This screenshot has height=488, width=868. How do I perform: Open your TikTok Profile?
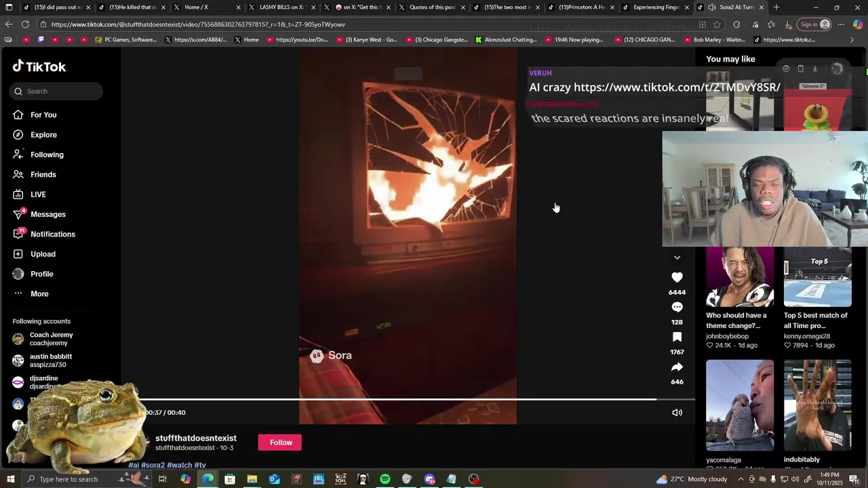click(x=41, y=274)
